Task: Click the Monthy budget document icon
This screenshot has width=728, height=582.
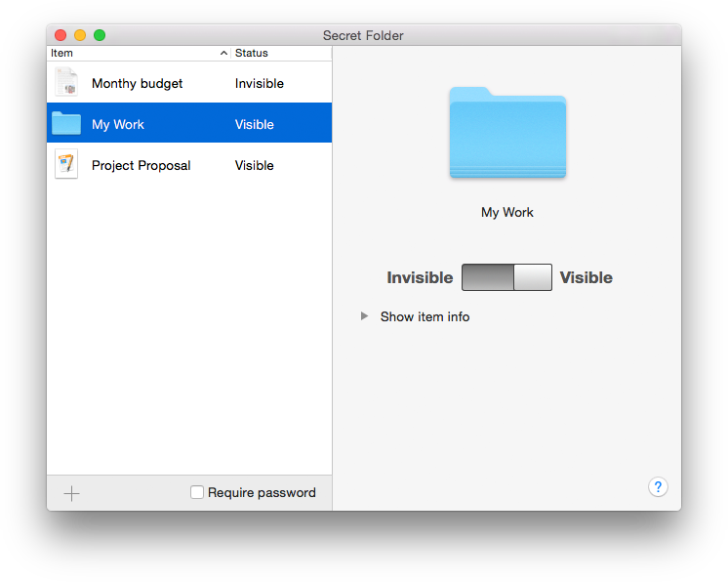Action: click(66, 82)
